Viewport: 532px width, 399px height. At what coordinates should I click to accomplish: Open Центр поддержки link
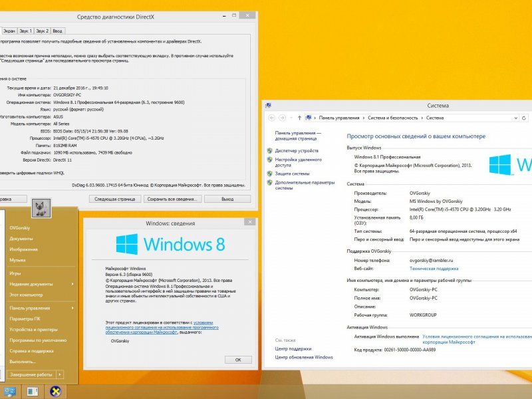[x=293, y=348]
